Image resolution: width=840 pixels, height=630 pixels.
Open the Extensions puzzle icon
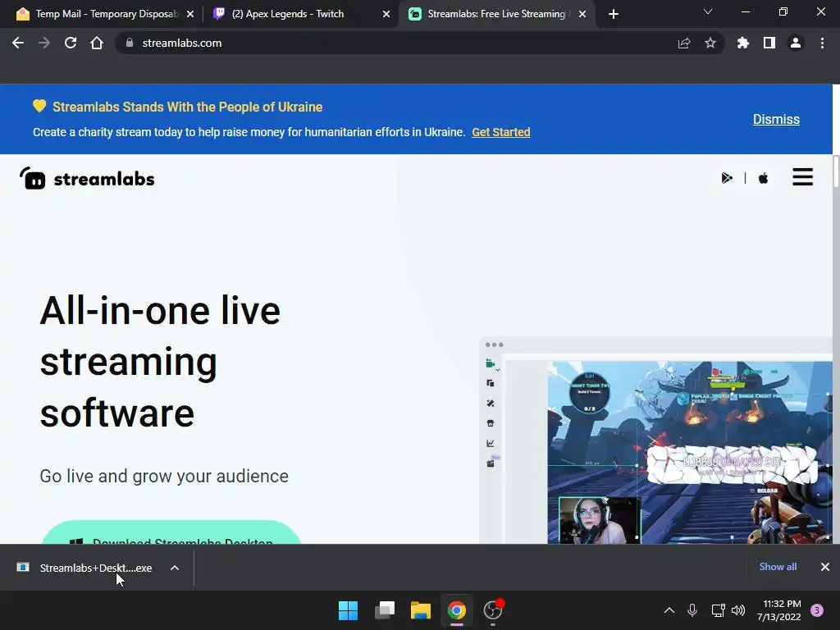(742, 43)
